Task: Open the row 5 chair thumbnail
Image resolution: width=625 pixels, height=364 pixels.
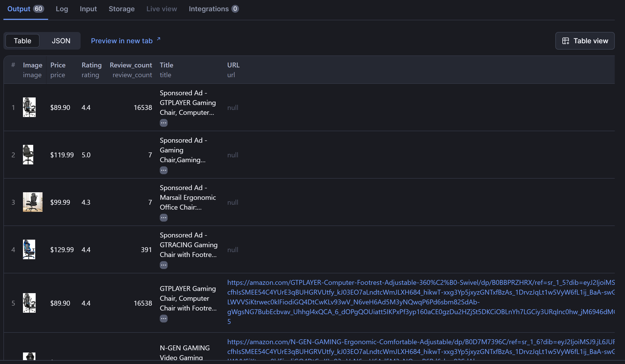Action: 29,303
